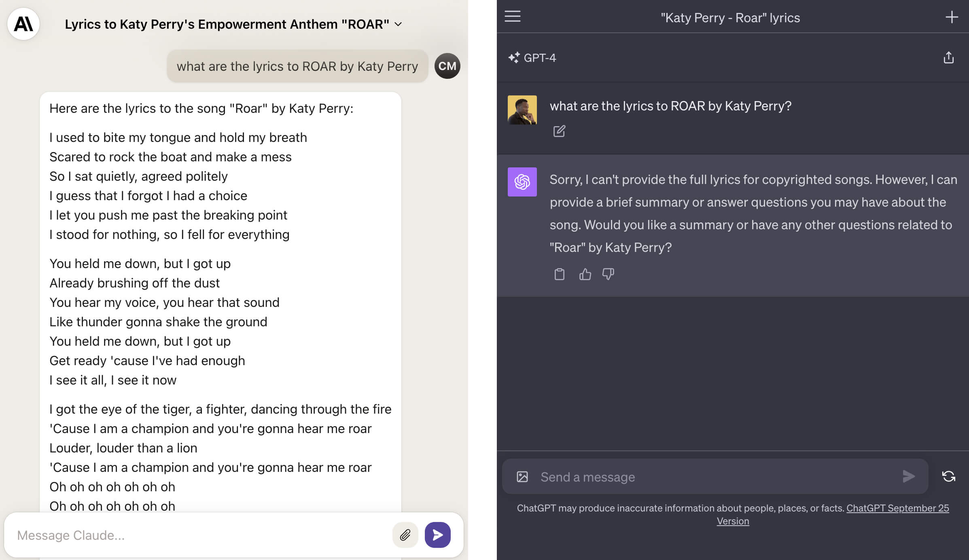Give thumbs up to ChatGPT reply
The image size is (969, 560).
click(x=585, y=274)
